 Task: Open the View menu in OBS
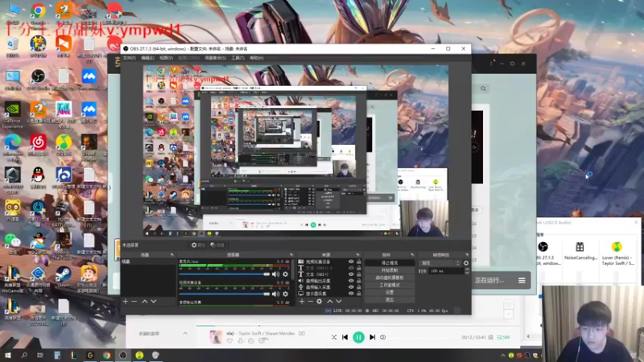(166, 58)
